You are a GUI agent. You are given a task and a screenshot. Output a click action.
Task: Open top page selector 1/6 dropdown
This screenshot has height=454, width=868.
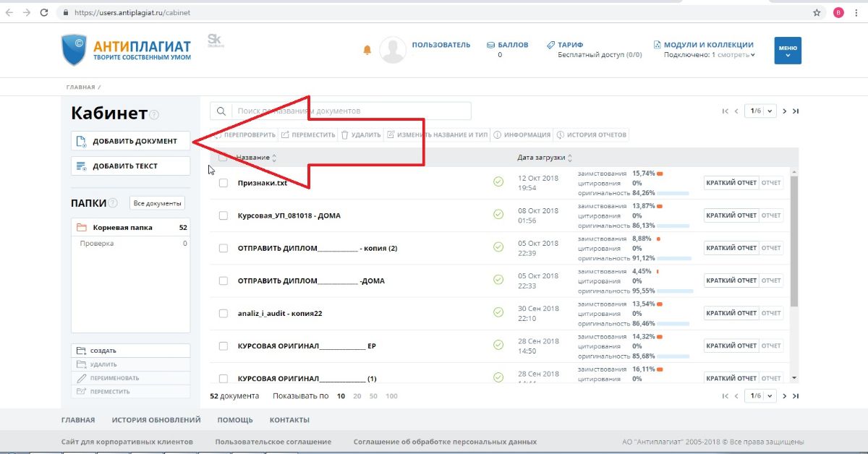coord(762,111)
